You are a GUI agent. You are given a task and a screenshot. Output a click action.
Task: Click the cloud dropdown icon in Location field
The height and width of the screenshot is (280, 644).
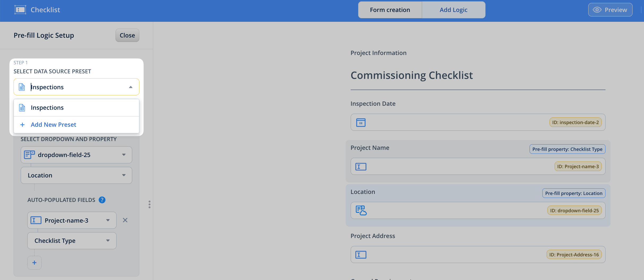[x=361, y=210]
